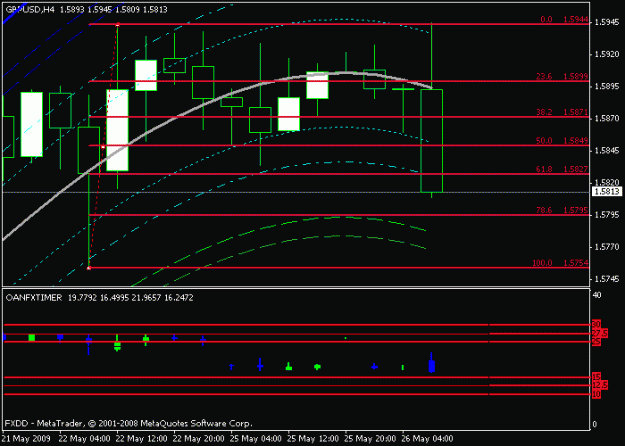The height and width of the screenshot is (446, 625).
Task: Select the 50.0 Fibonacci label 1.5849
Action: pos(562,141)
